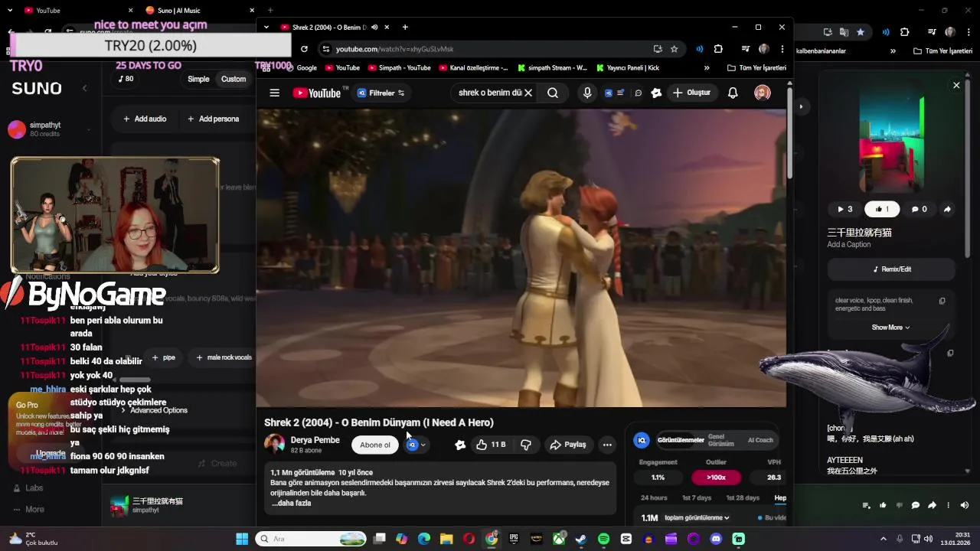Viewport: 980px width, 551px height.
Task: Open the Filtreler filter button
Action: coord(381,93)
